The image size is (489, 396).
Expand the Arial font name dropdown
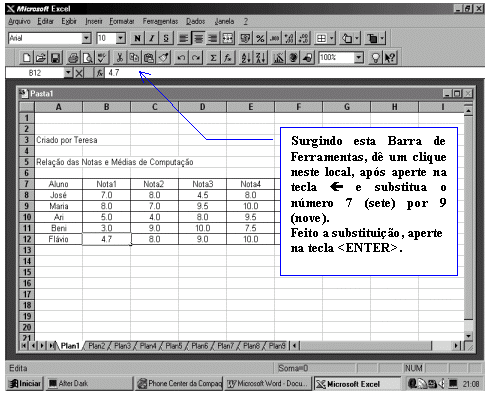[86, 38]
